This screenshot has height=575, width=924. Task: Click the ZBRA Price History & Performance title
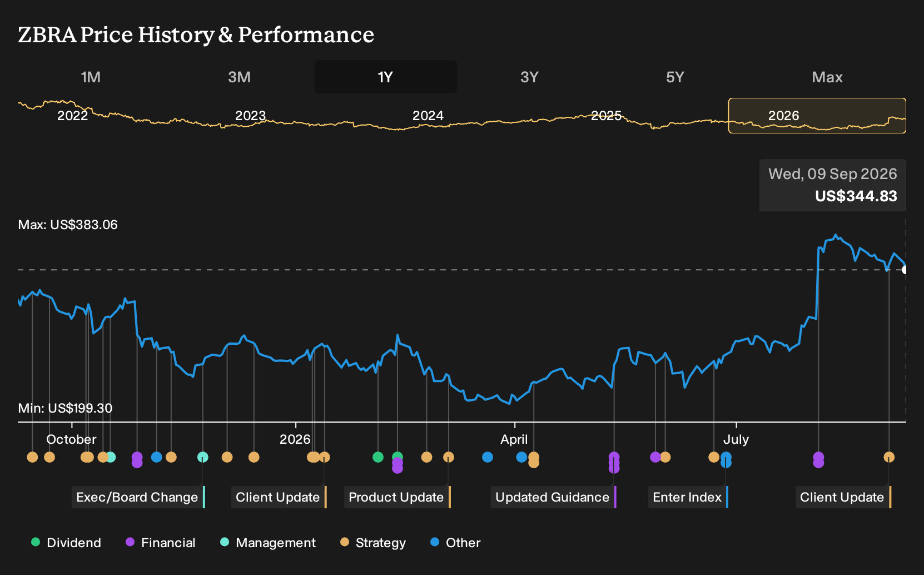coord(196,34)
